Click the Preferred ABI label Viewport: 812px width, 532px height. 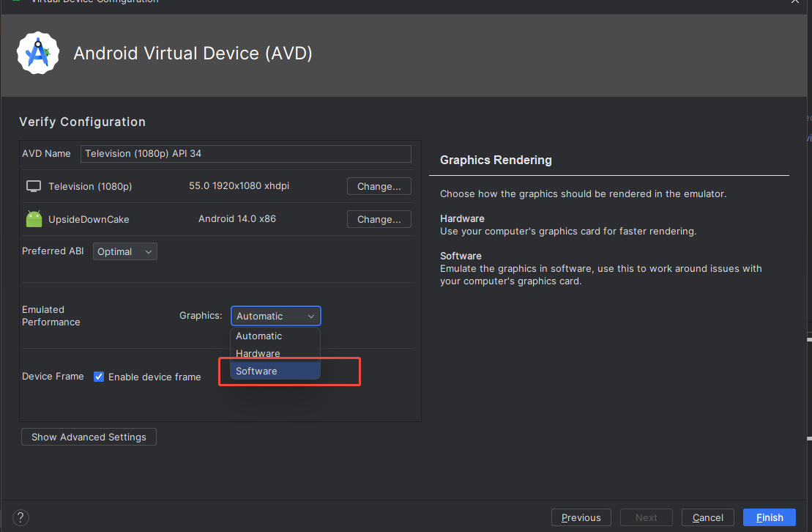[53, 251]
